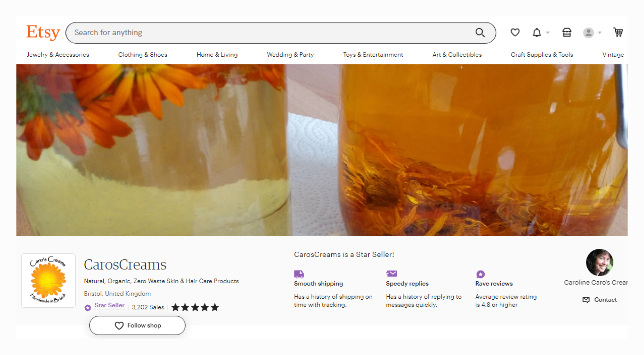Open Vintage category

[x=613, y=55]
